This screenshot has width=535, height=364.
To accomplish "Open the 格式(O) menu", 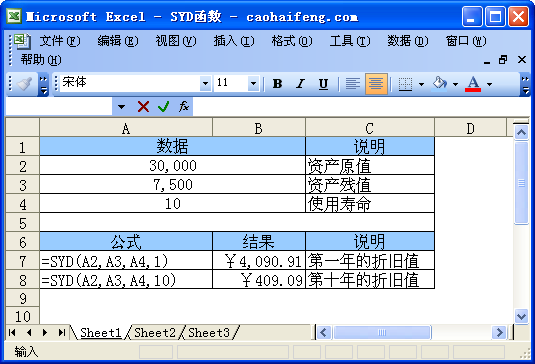I will (x=292, y=41).
